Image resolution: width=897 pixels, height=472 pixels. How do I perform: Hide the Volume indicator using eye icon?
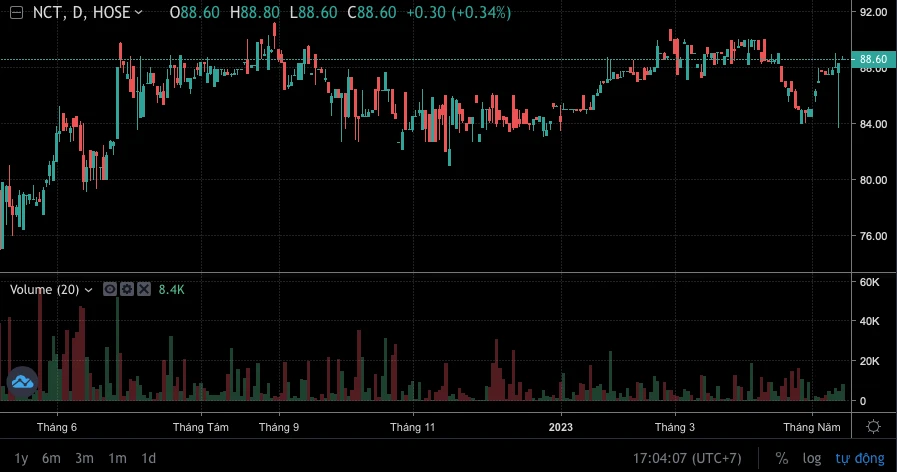coord(110,289)
